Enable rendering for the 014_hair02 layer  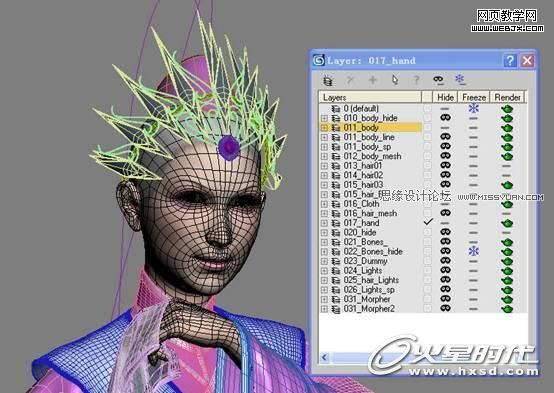507,175
